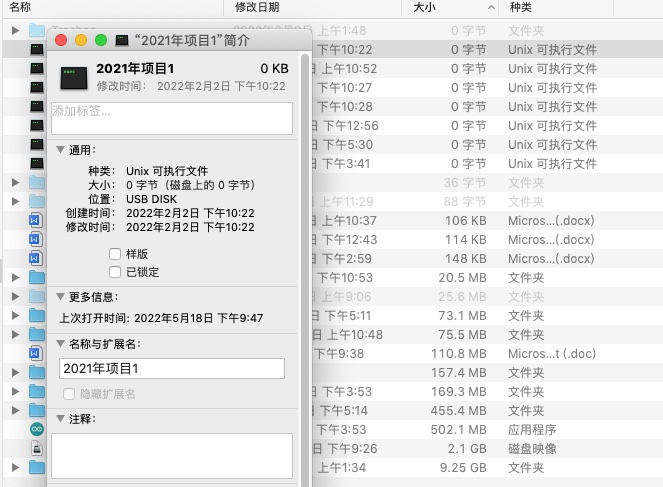Toggle the 隐藏扩展名 checkbox

[x=69, y=394]
